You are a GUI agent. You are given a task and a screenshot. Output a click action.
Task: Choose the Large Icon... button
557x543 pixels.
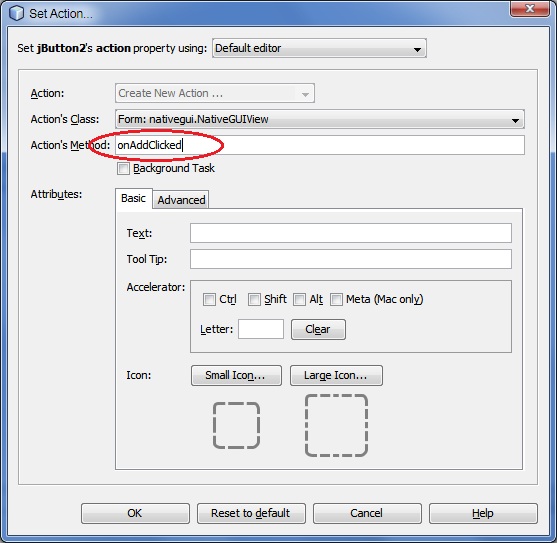(336, 375)
